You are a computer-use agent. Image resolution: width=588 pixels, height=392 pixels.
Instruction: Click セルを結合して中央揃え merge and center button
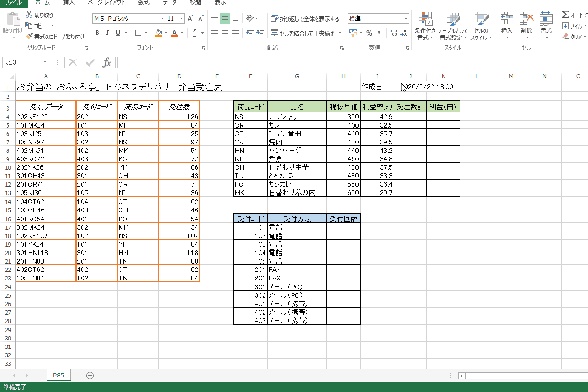click(303, 33)
